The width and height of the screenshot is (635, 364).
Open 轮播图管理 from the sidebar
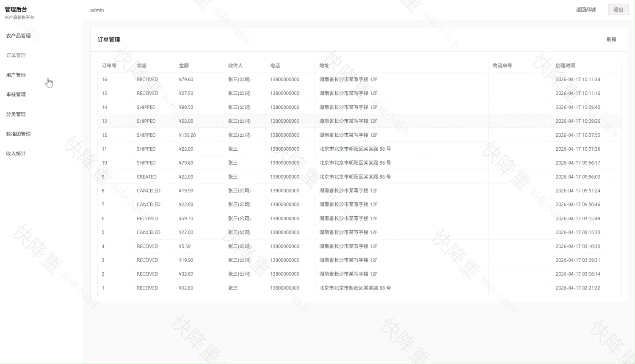click(x=18, y=134)
